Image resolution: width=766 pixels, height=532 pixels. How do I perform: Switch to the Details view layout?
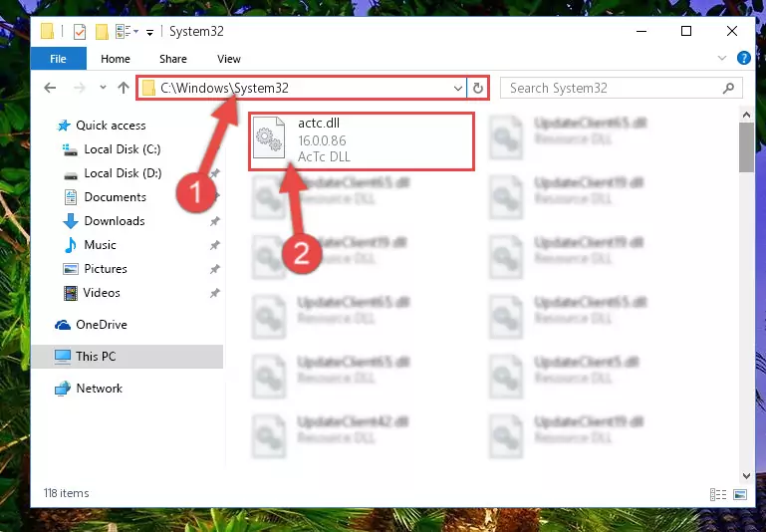pyautogui.click(x=717, y=494)
